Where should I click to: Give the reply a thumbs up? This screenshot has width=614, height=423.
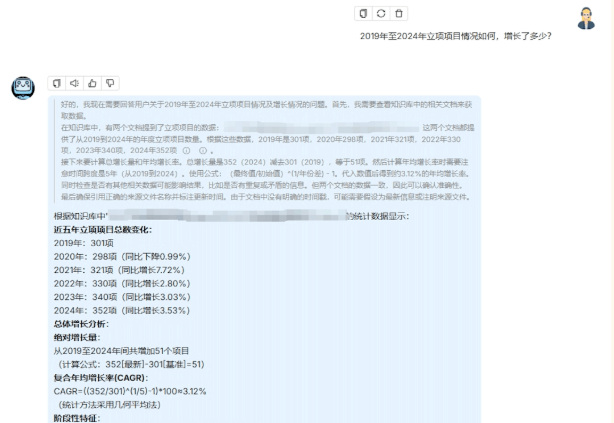tap(93, 82)
